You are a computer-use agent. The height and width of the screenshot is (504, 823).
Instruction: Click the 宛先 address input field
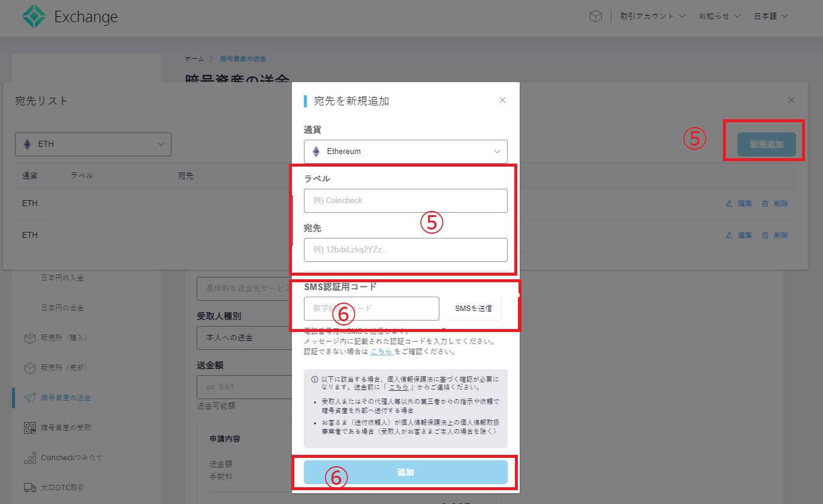click(406, 250)
